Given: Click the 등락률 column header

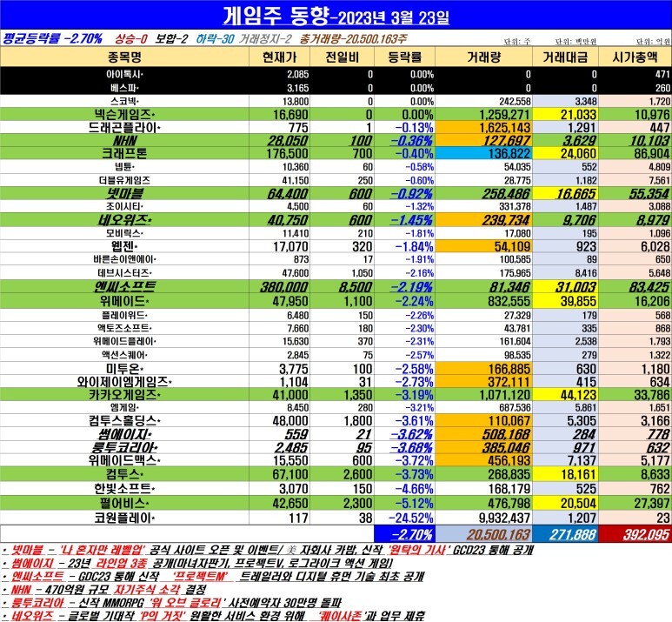Looking at the screenshot, I should [404, 57].
